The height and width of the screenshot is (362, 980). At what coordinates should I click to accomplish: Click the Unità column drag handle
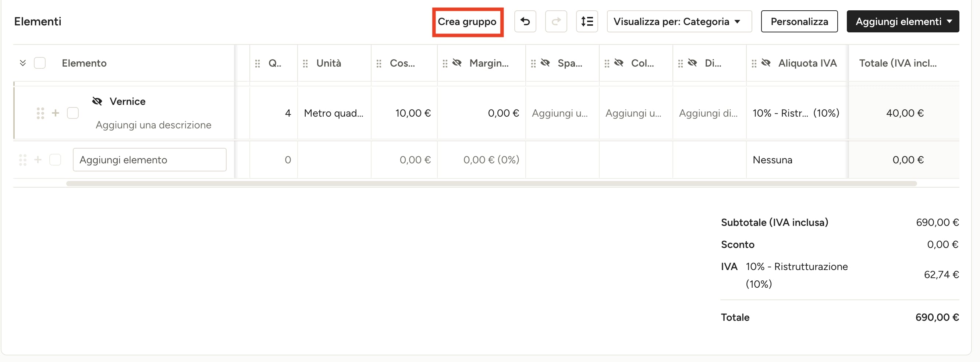click(305, 64)
